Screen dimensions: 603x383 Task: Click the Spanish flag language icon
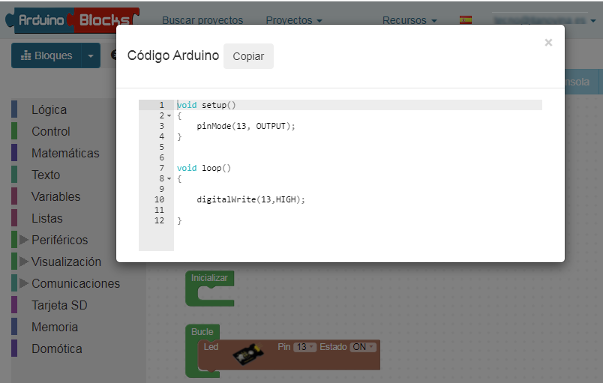[466, 20]
